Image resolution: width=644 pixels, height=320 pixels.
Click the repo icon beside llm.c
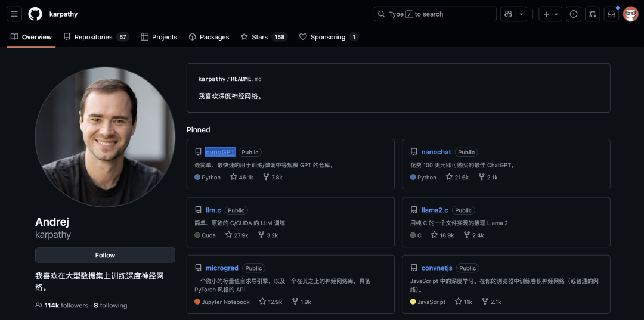(x=199, y=210)
